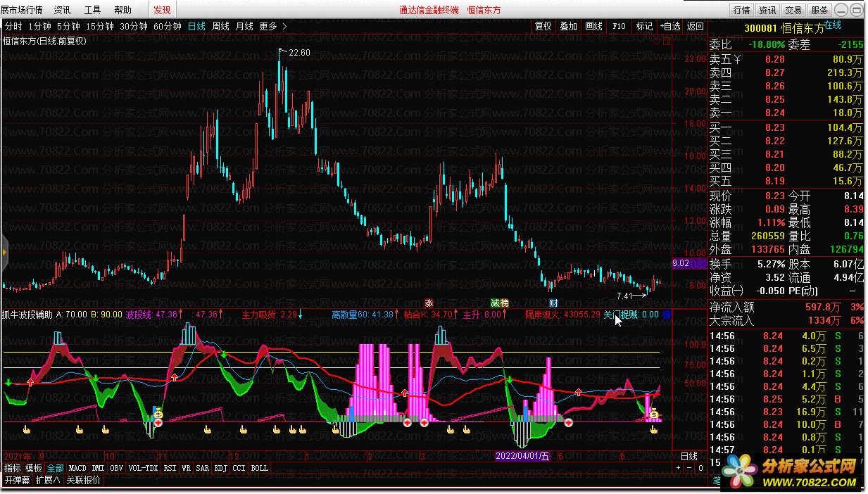
Task: Click the 9.02 price tag on axis
Action: [x=689, y=262]
